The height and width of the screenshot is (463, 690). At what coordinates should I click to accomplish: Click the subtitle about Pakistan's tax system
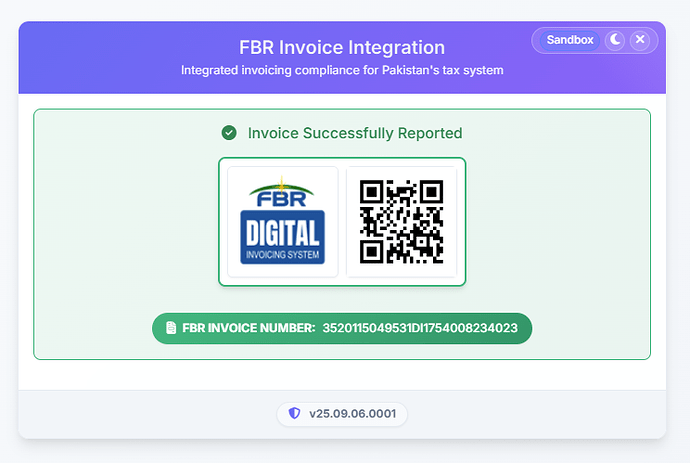[x=342, y=70]
